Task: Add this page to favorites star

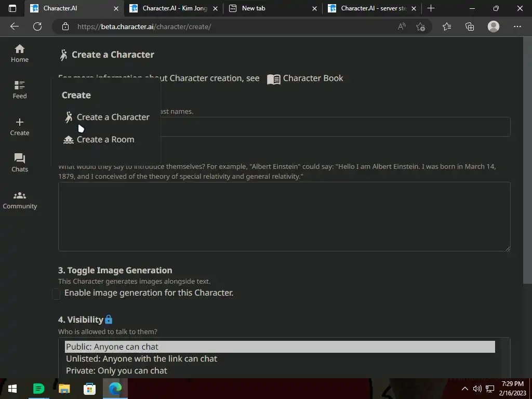Action: point(420,26)
